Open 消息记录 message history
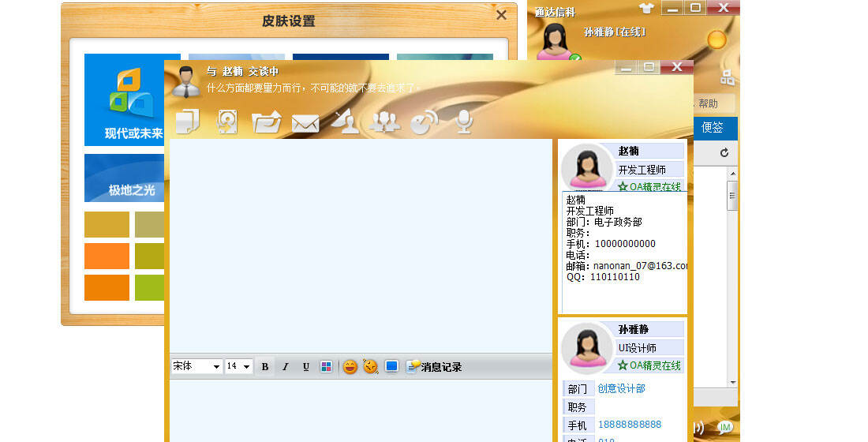This screenshot has width=868, height=442. pos(434,367)
